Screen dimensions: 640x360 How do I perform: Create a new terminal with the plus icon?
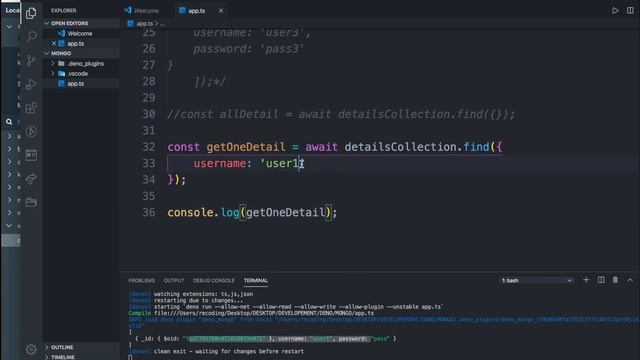pos(586,280)
